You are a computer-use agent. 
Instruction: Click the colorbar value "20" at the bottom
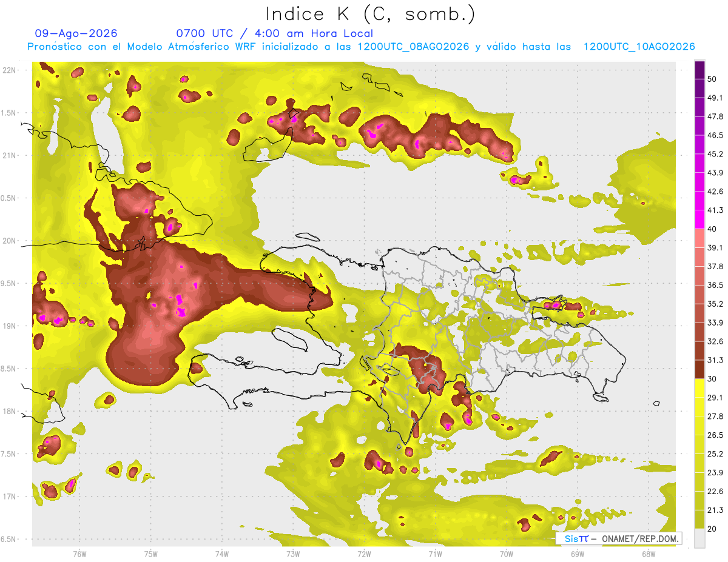[x=712, y=529]
